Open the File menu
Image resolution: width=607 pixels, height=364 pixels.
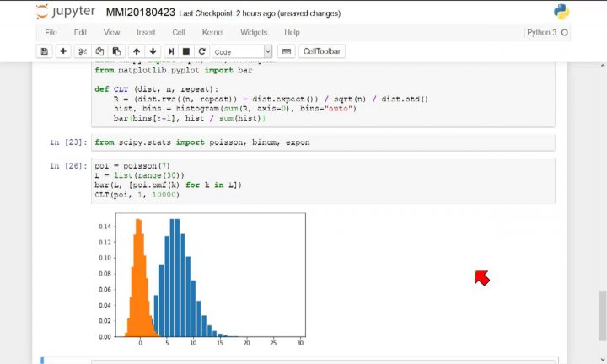pos(51,32)
